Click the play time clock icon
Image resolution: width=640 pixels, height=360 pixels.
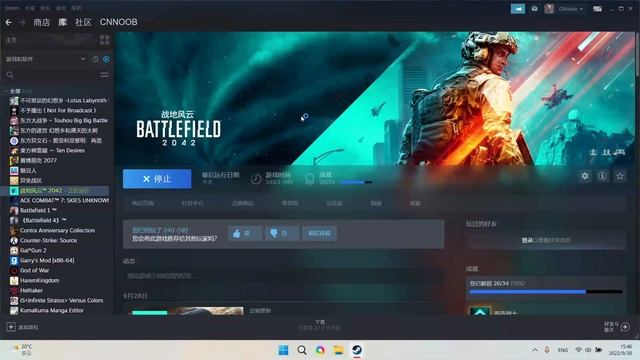tap(256, 179)
